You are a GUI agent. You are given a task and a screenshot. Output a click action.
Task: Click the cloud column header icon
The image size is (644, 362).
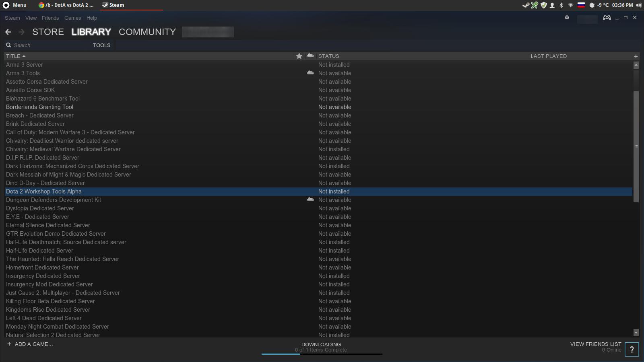[x=310, y=56]
